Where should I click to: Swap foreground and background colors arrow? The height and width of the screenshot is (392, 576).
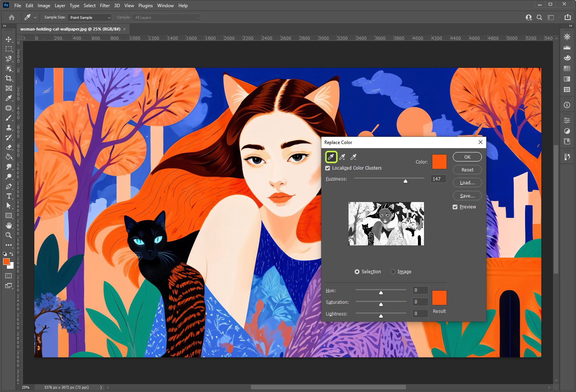tap(12, 254)
